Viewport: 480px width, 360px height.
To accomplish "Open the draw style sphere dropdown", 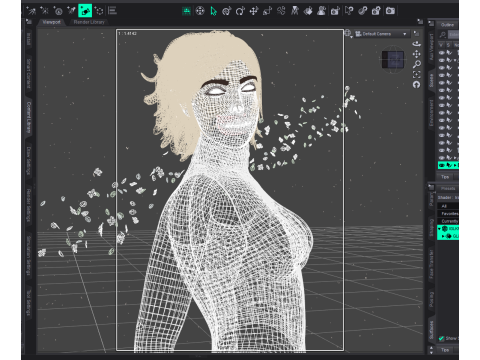I will pos(348,33).
